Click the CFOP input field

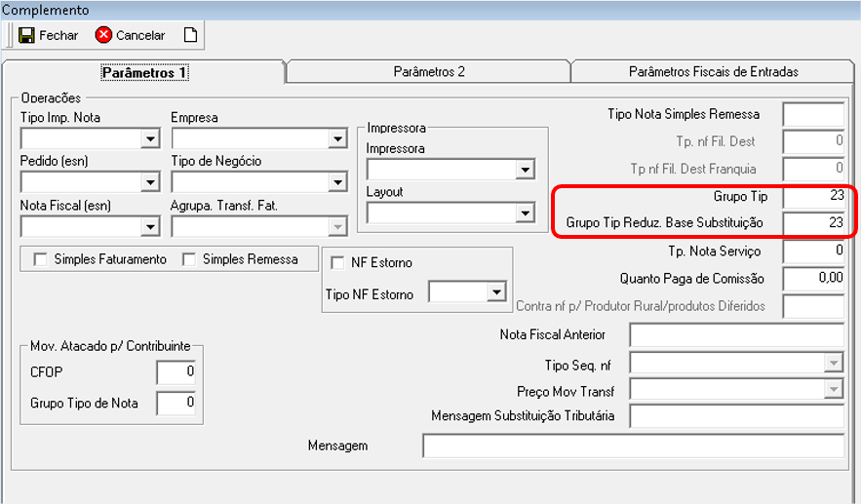[176, 372]
